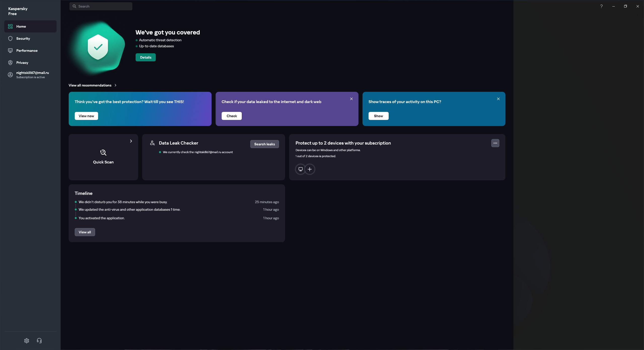Go to the Security section

(x=23, y=38)
